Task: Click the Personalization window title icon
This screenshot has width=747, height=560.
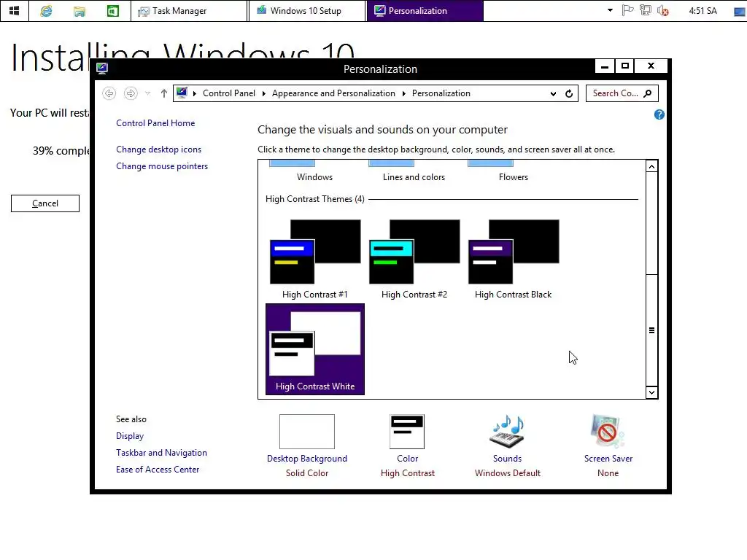Action: (x=102, y=69)
